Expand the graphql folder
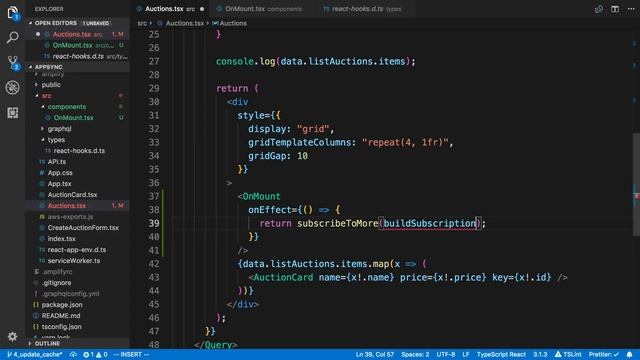640x360 pixels. click(x=59, y=129)
